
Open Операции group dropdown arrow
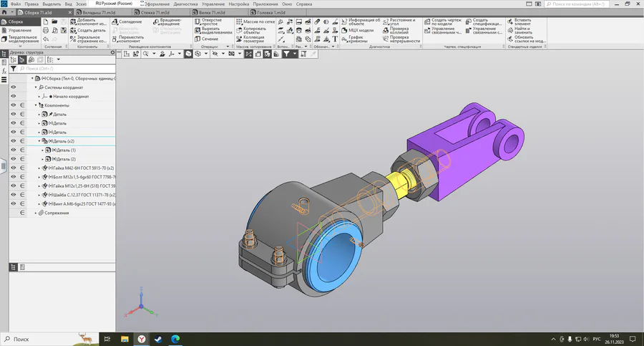(228, 47)
